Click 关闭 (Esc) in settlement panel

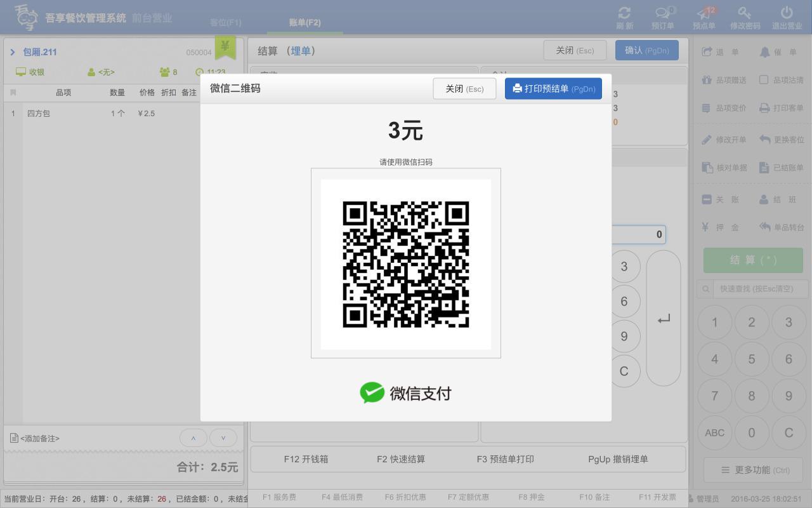pos(575,50)
